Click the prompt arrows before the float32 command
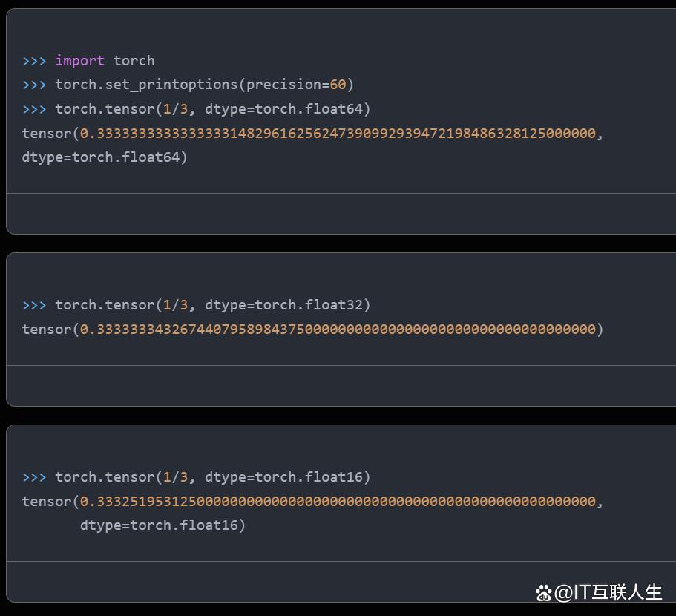The image size is (676, 616). coord(34,305)
